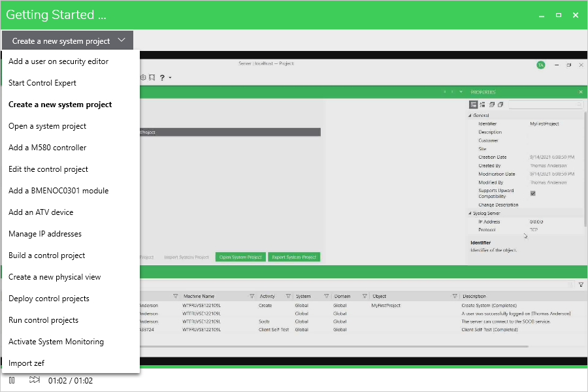
Task: Select alphabetical sort icon in Properties
Action: point(482,105)
